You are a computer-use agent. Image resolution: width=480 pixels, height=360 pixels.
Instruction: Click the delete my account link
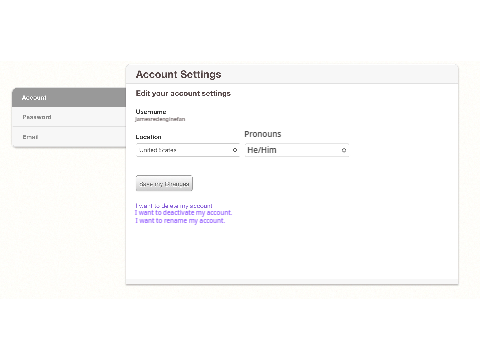(x=174, y=206)
